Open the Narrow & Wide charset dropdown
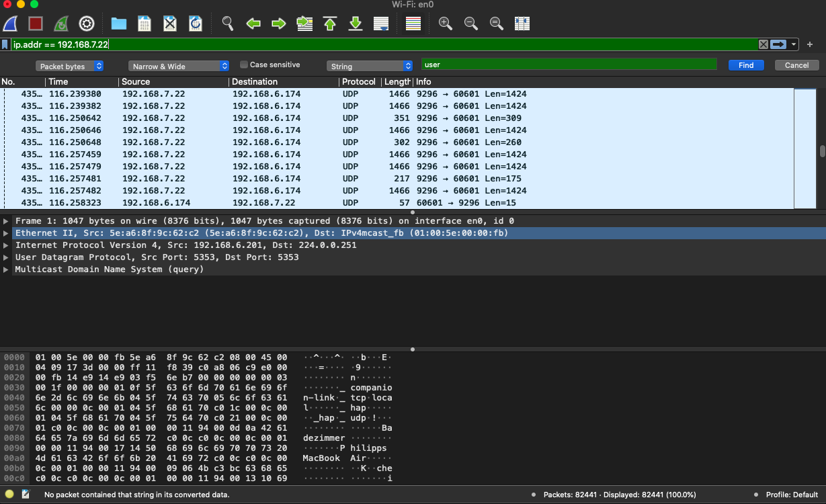The image size is (826, 504). 179,66
